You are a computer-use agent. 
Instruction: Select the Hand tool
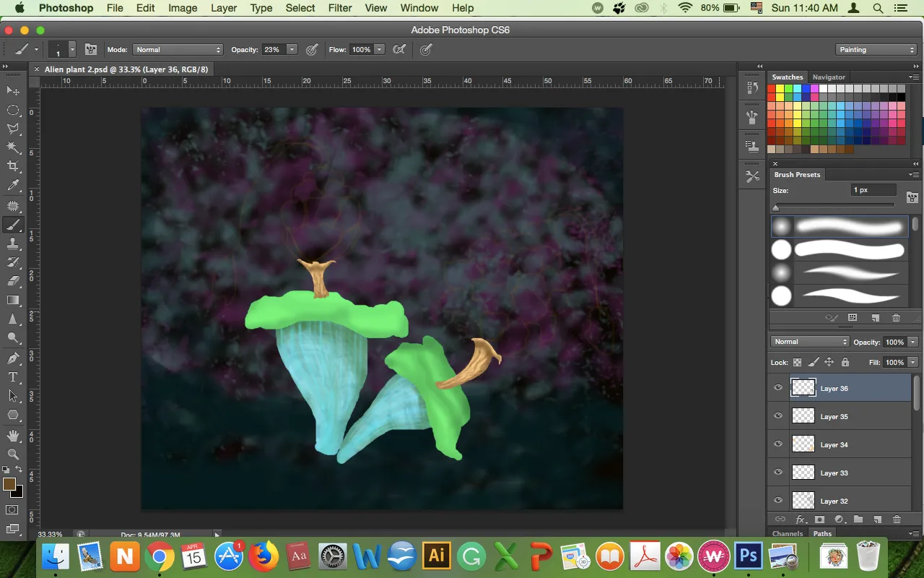(13, 435)
